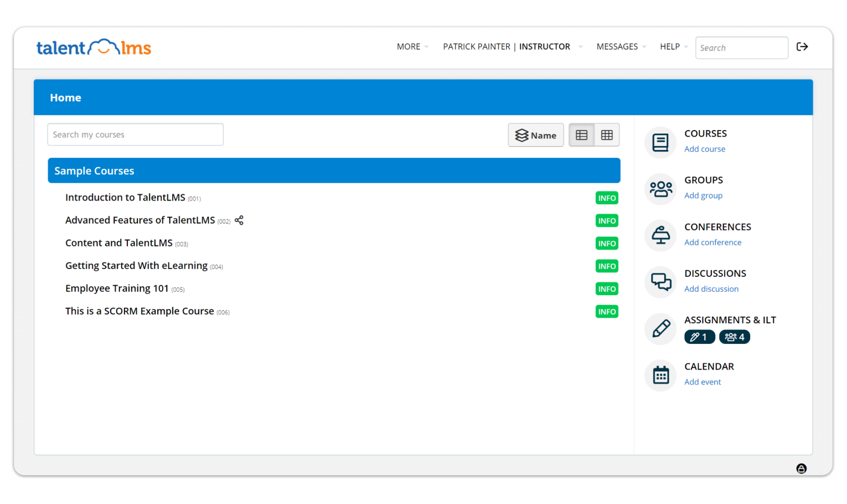This screenshot has width=847, height=504.
Task: Open the COURSES heading
Action: click(705, 133)
